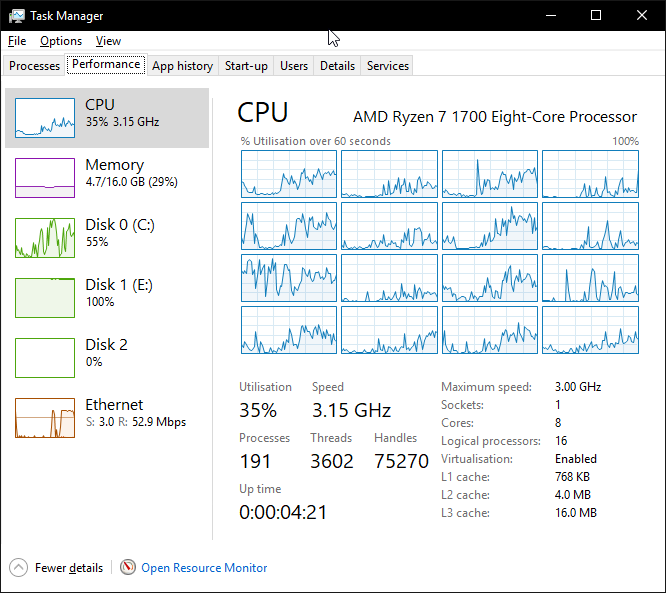
Task: Switch to the Details tab
Action: [x=337, y=66]
